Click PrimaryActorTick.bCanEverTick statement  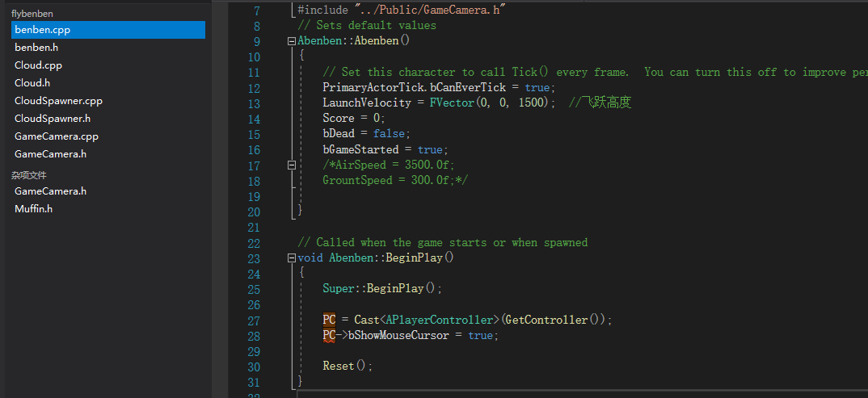click(439, 87)
